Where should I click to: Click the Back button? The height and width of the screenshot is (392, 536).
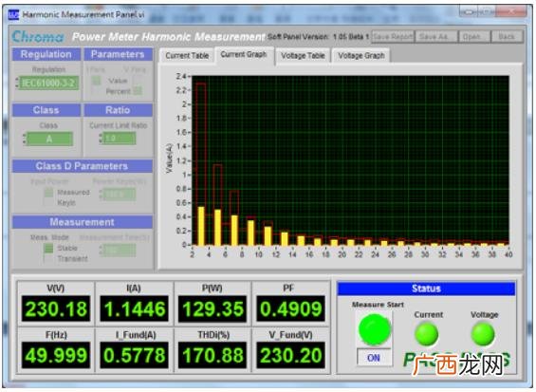[x=507, y=36]
